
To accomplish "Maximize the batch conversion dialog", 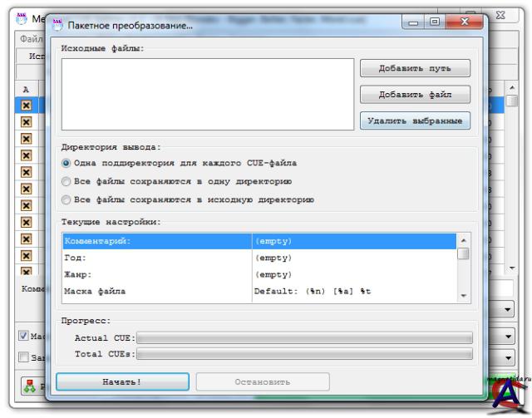I will click(436, 25).
